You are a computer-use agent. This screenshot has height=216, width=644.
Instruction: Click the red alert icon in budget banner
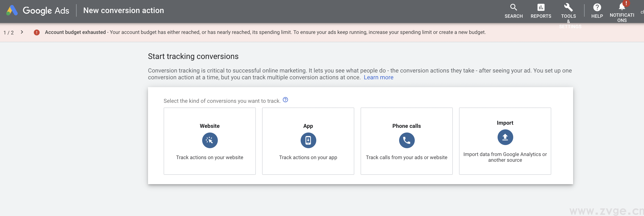coord(37,32)
